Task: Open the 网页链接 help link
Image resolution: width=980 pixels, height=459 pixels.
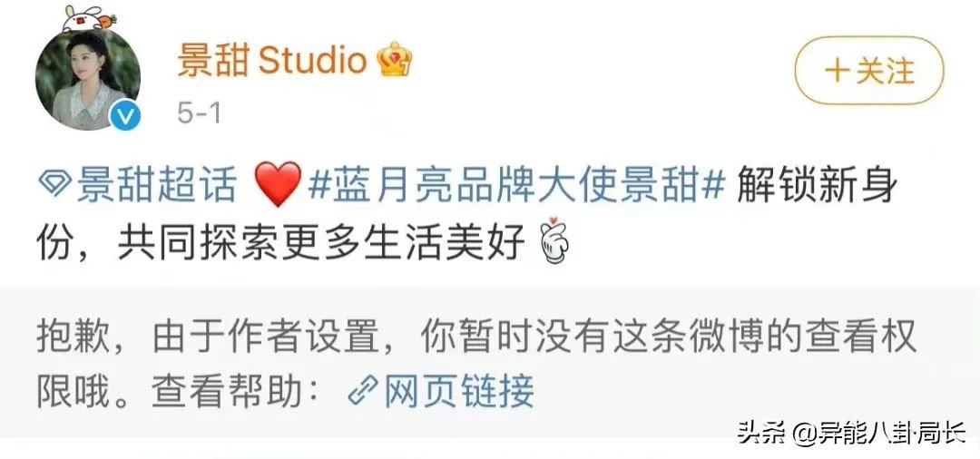Action: (x=459, y=392)
